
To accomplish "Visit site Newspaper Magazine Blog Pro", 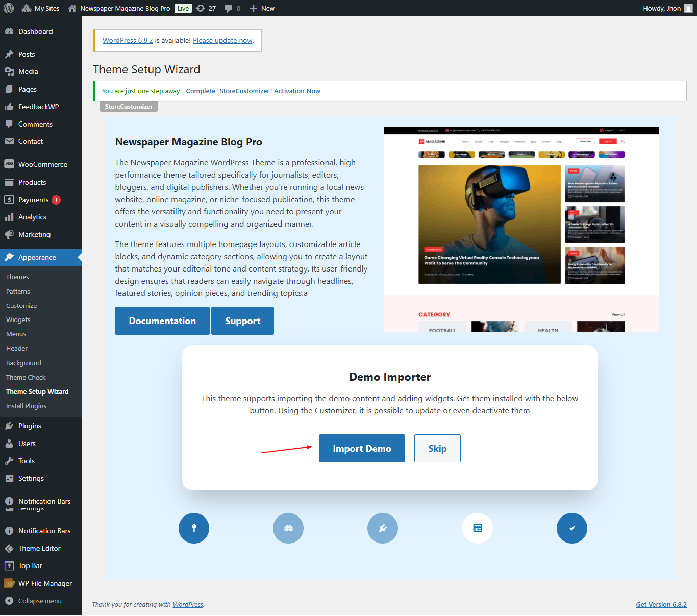I will pyautogui.click(x=119, y=8).
